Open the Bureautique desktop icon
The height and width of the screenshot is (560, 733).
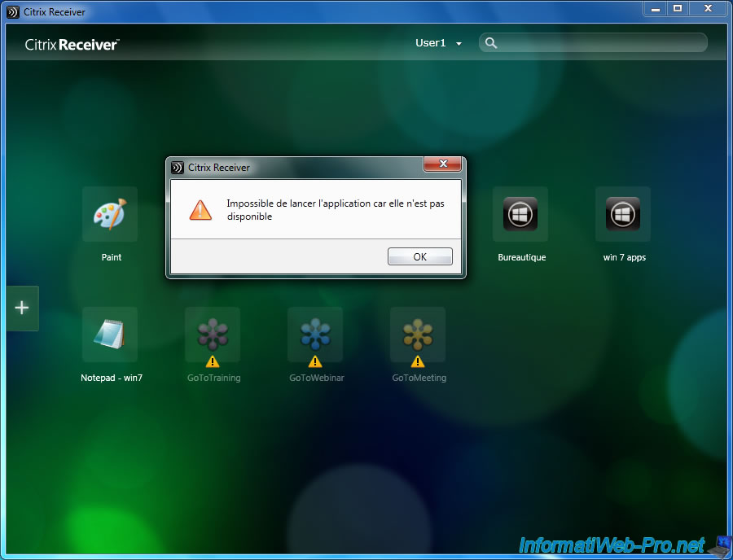(x=520, y=214)
